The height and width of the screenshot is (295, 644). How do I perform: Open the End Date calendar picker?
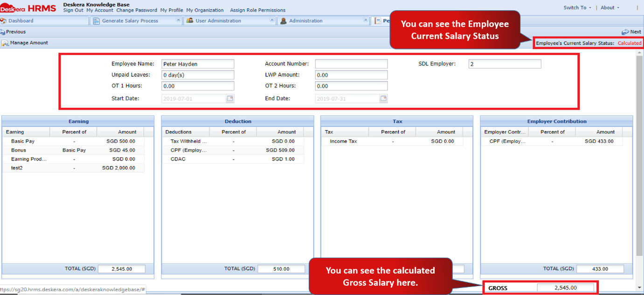[x=383, y=98]
